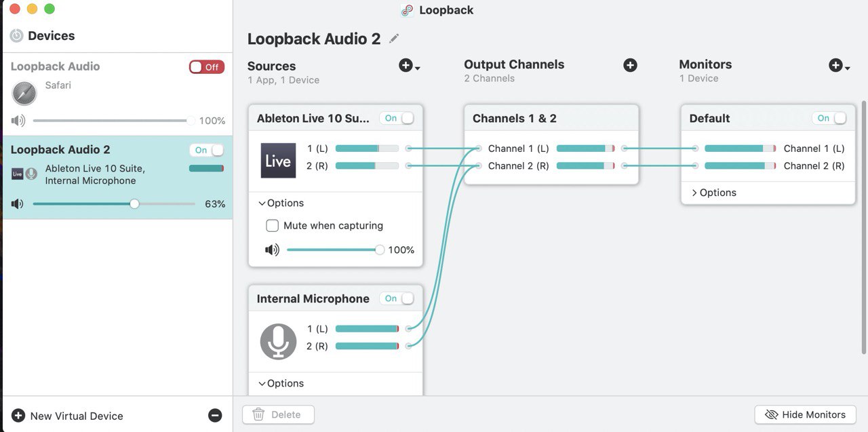868x432 pixels.
Task: Click the Ableton 2 (R) output connector dot
Action: click(408, 165)
